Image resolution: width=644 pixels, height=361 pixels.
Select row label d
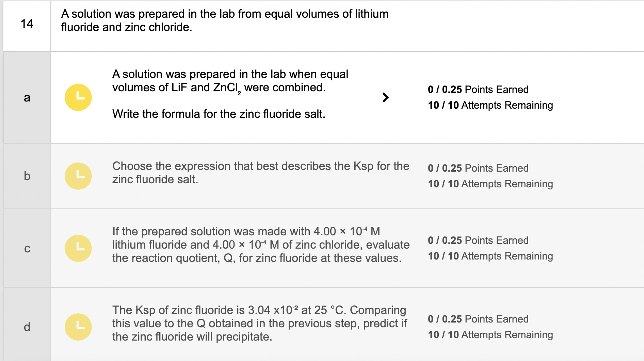[27, 327]
